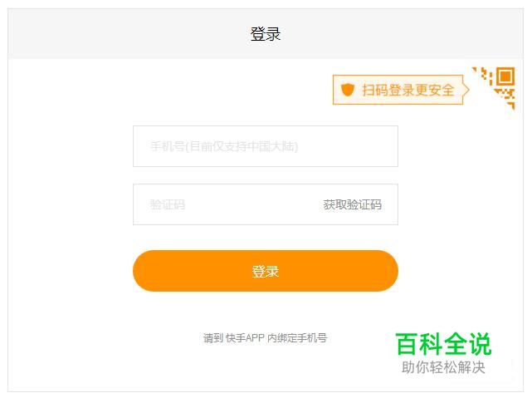
Task: Click the lower triangular edge of QR icon
Action: pos(505,99)
